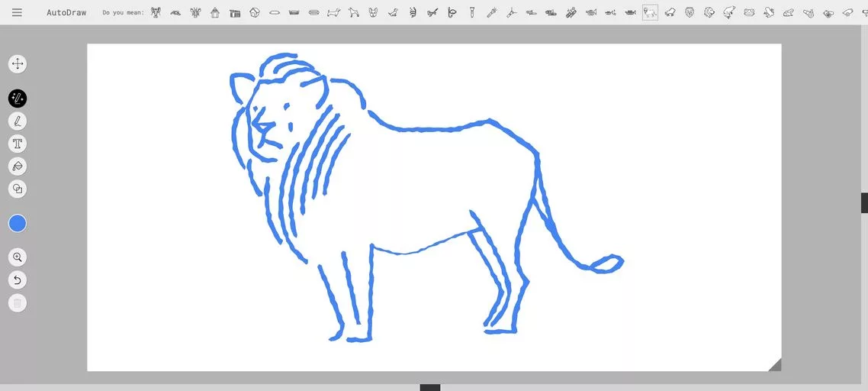
Task: Choose the lion head profile suggestion
Action: coord(709,12)
